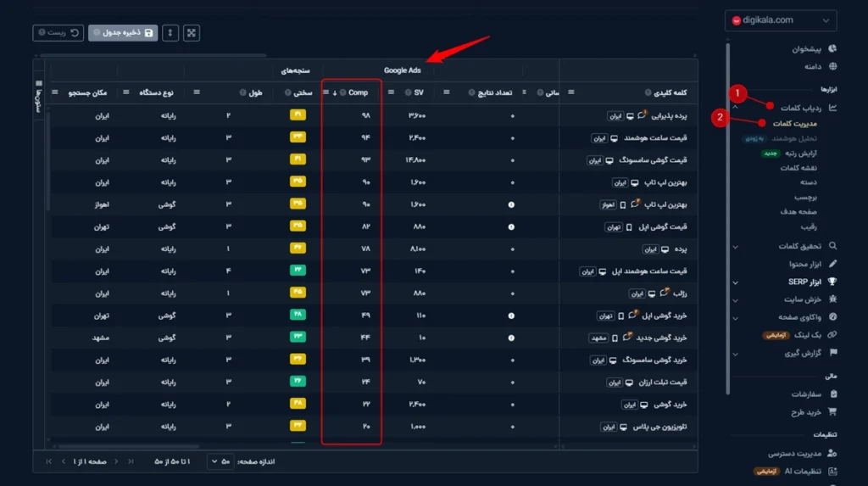
Task: Select صفحه هدف in sidebar submenu
Action: point(798,212)
